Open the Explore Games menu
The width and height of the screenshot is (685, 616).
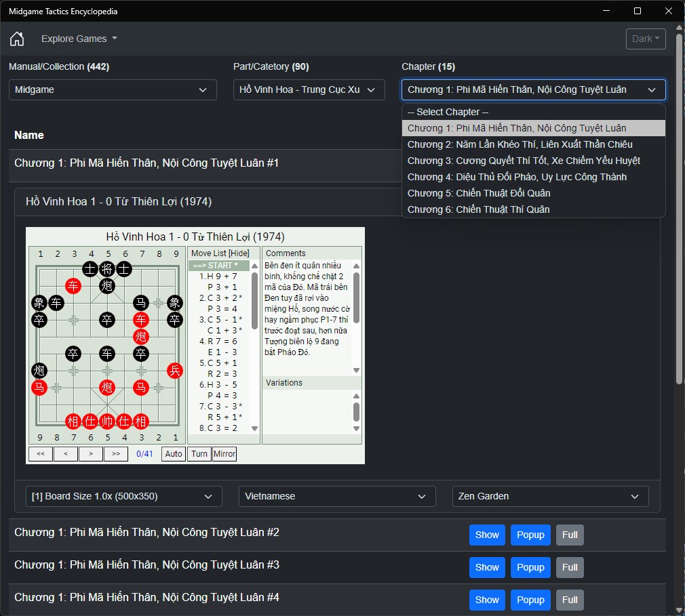[x=79, y=39]
